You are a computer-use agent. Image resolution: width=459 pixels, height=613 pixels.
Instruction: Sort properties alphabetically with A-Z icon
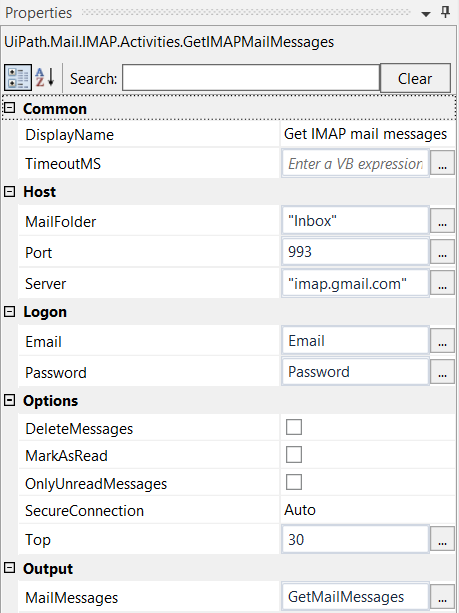pos(45,78)
